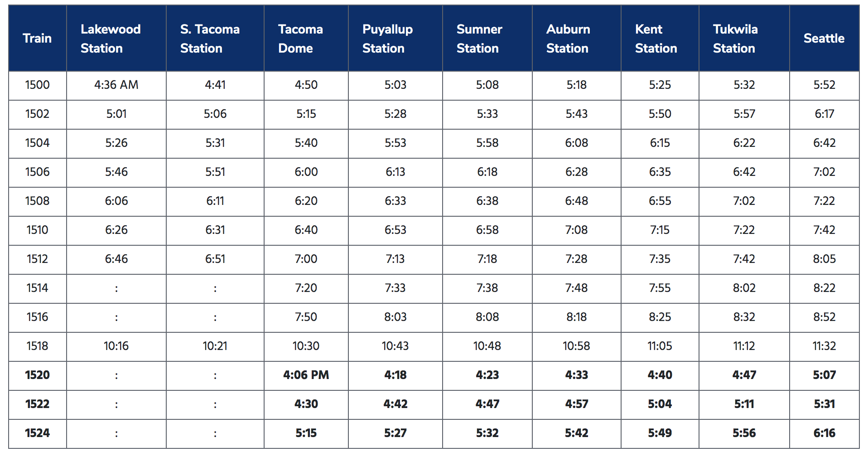Click the Lakewood Station column header
The width and height of the screenshot is (868, 457).
[111, 39]
